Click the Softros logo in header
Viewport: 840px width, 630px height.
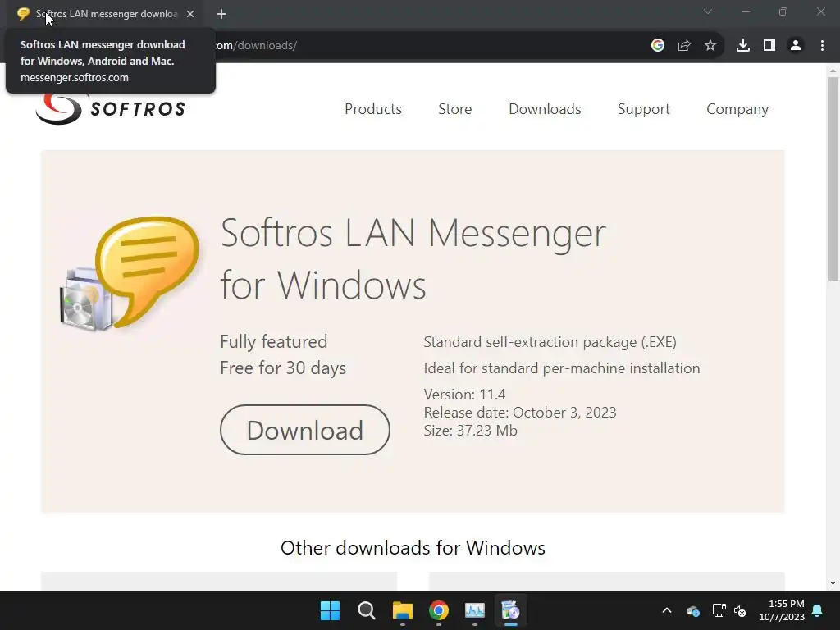(111, 109)
